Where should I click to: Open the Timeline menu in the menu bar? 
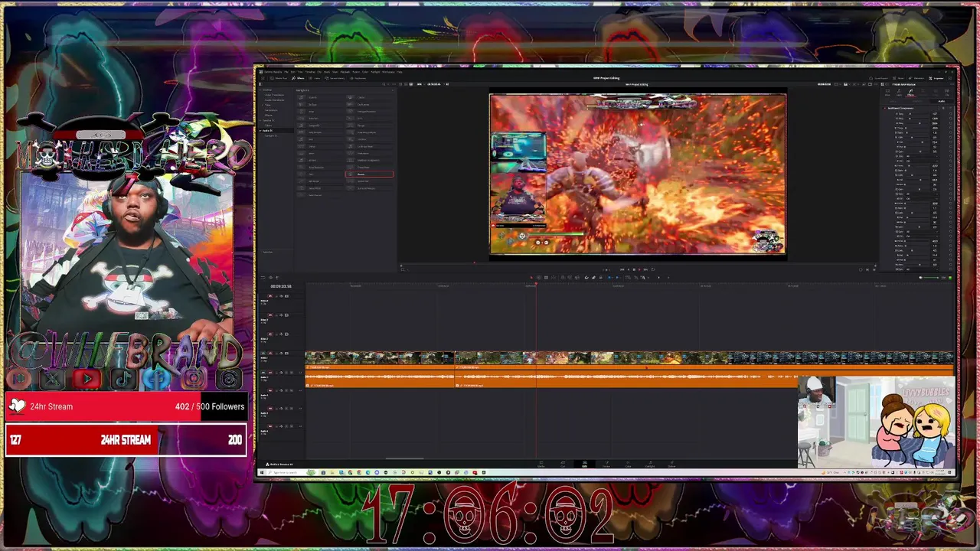click(310, 72)
